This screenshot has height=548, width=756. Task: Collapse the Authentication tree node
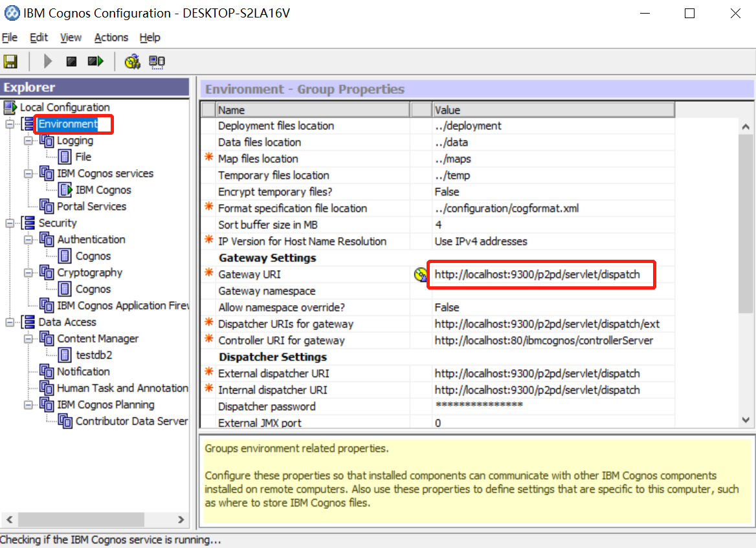[28, 239]
